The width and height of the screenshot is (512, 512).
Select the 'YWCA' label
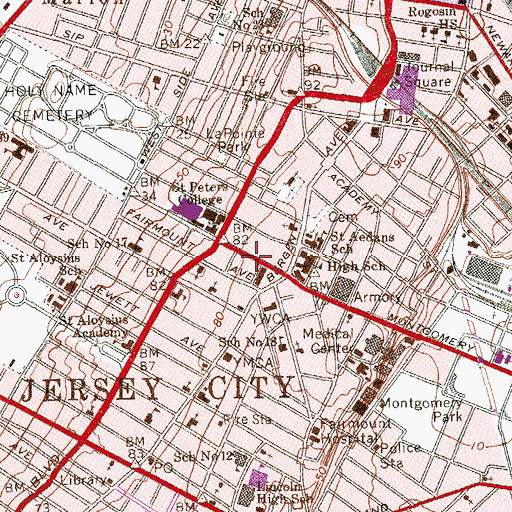tap(270, 319)
